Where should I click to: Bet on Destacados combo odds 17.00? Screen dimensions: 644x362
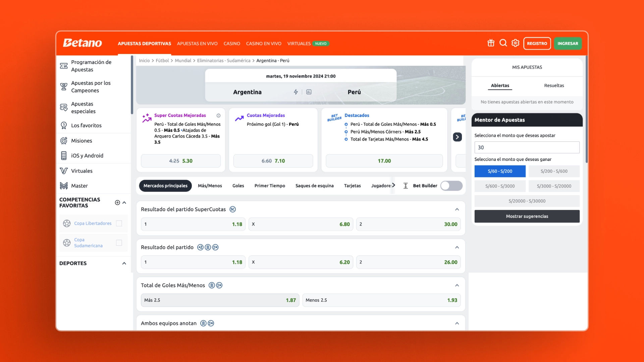384,161
